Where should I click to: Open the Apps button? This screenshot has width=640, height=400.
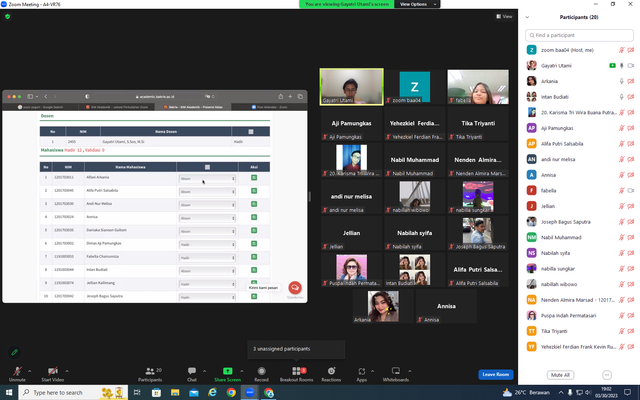click(362, 373)
